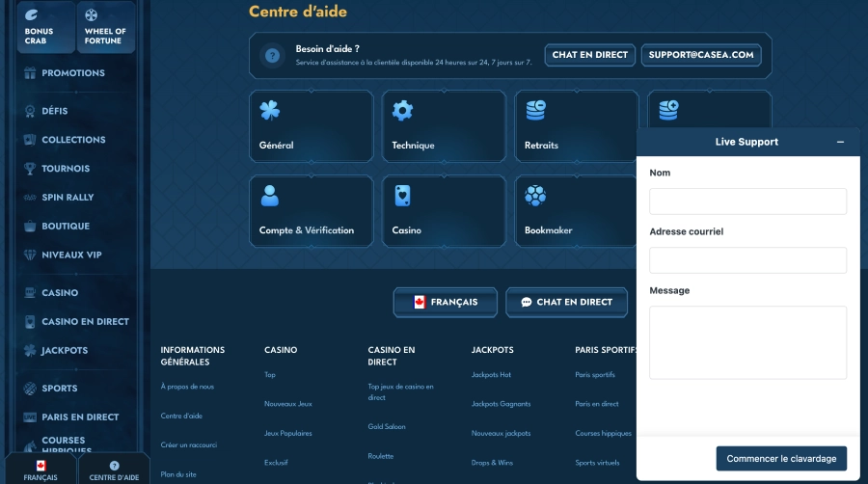868x484 pixels.
Task: Click the clover icon in Général card
Action: [270, 111]
